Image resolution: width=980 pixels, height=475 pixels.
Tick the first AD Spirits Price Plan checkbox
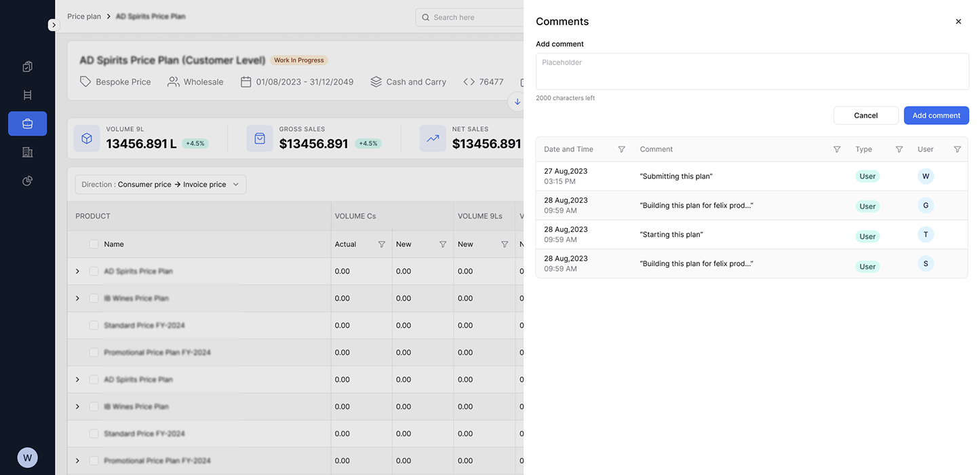(x=94, y=271)
